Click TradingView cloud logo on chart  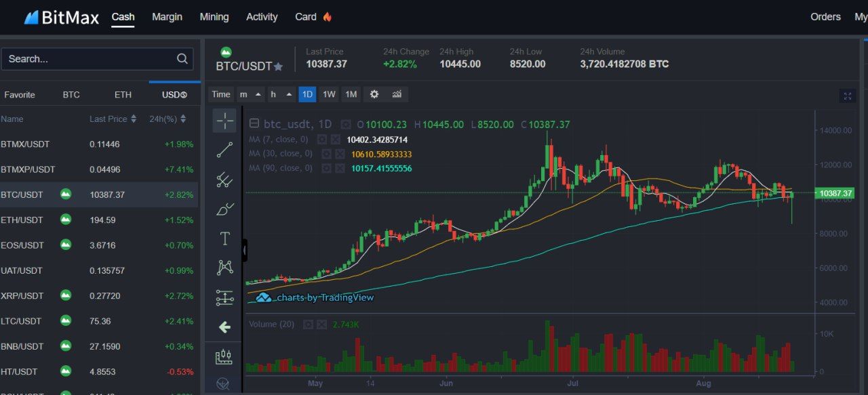[x=263, y=297]
